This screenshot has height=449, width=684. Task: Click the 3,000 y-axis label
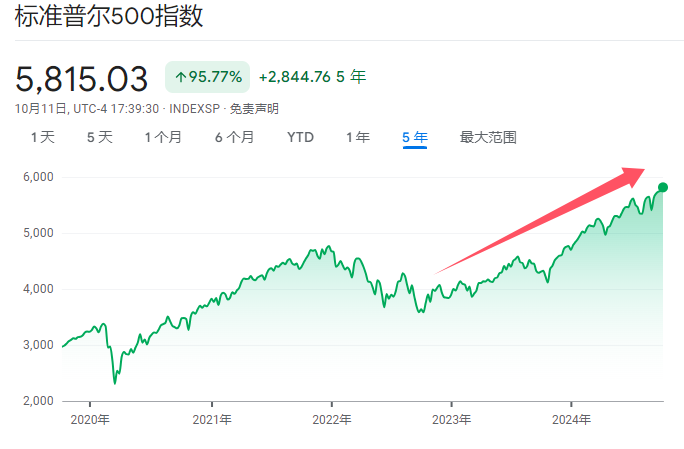point(38,345)
